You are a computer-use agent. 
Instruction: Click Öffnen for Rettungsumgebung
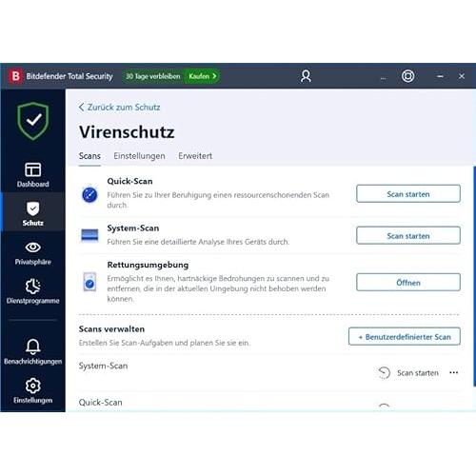[x=408, y=282]
